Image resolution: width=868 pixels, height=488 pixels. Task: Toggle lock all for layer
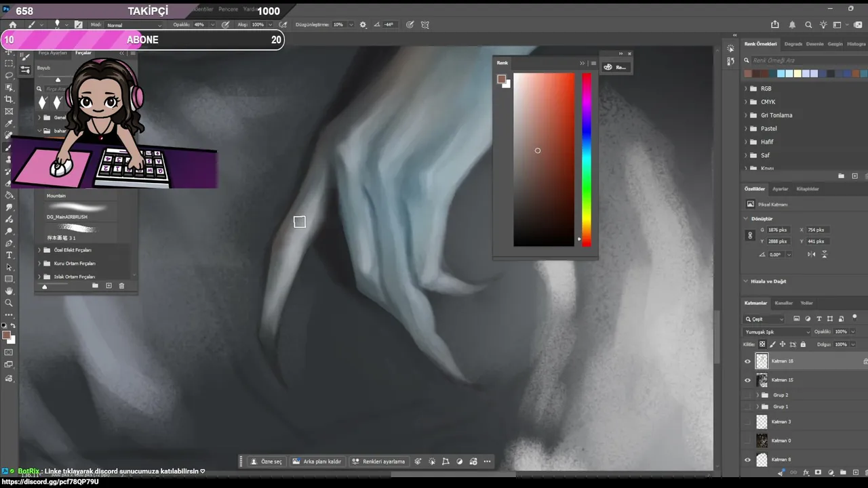click(x=804, y=344)
